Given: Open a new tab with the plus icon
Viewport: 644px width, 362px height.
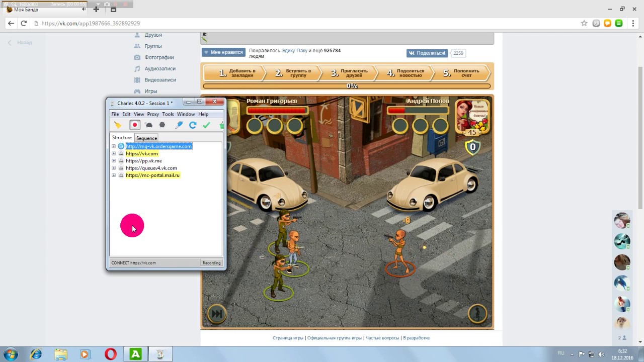Looking at the screenshot, I should point(96,9).
